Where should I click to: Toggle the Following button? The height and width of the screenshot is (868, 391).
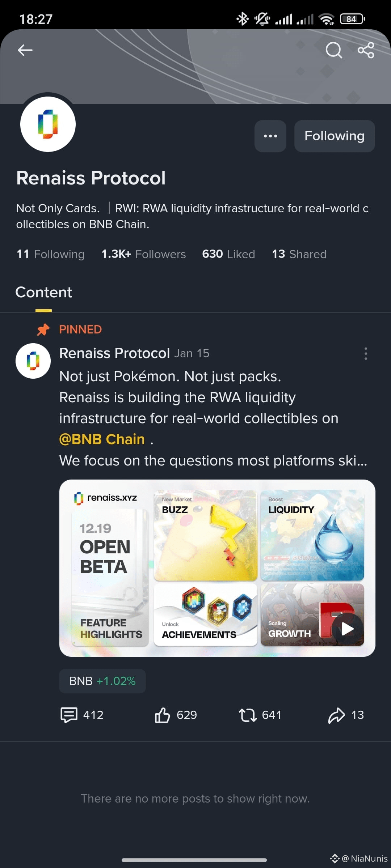(x=335, y=136)
